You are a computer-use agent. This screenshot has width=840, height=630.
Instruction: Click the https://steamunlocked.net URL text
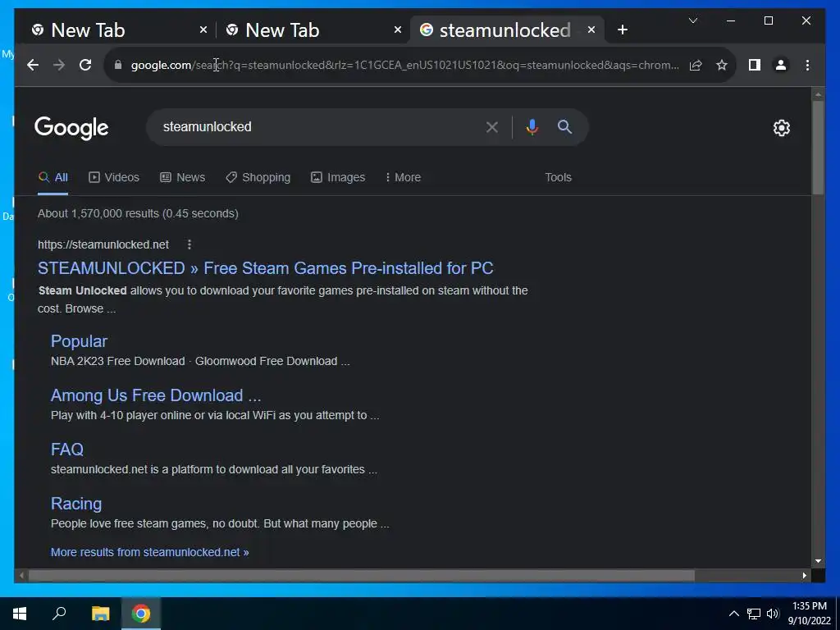(x=103, y=244)
